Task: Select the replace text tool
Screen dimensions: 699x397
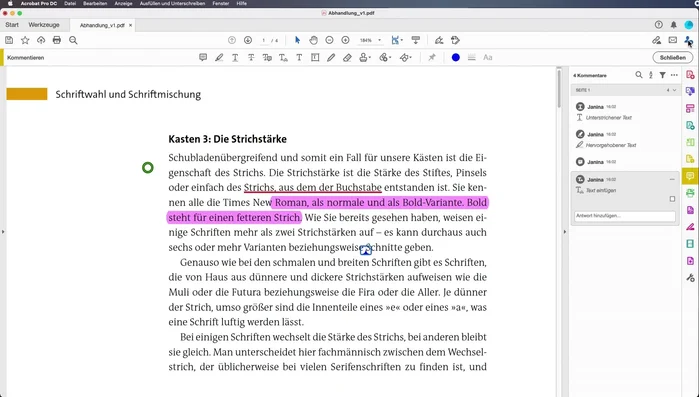Action: 267,57
